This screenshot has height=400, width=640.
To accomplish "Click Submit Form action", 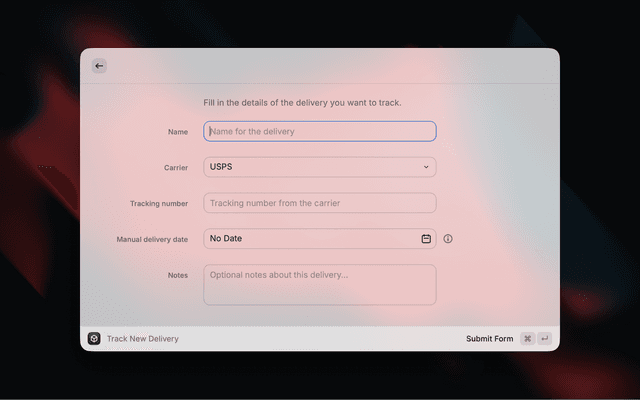I will click(489, 339).
